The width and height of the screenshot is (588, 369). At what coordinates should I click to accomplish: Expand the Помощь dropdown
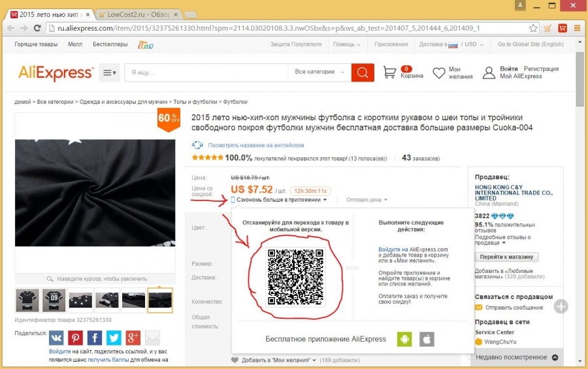point(346,44)
